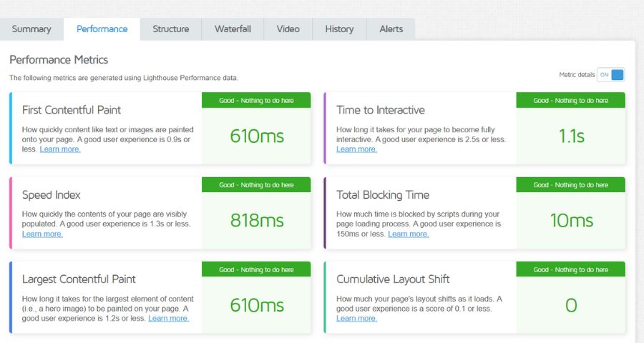Click Good banner on Time to Interactive card
644x343 pixels.
(x=571, y=101)
